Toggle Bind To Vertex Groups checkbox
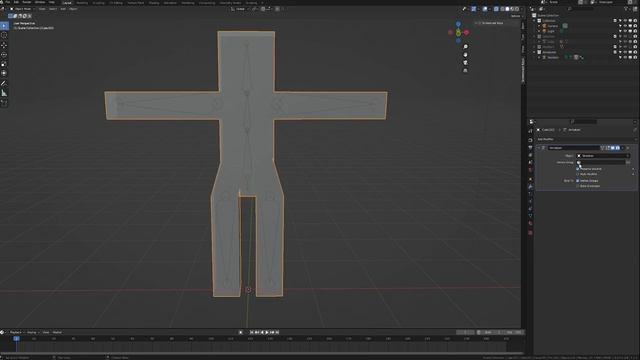640x360 pixels. (x=578, y=180)
